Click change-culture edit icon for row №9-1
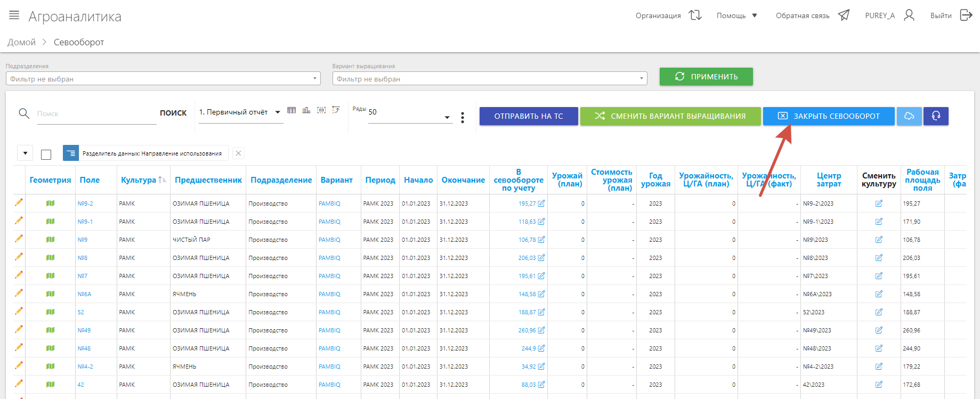 (879, 222)
